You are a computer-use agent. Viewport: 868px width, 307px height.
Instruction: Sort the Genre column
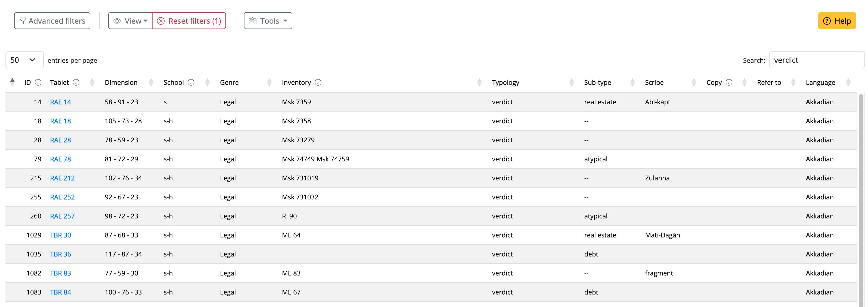coord(269,83)
